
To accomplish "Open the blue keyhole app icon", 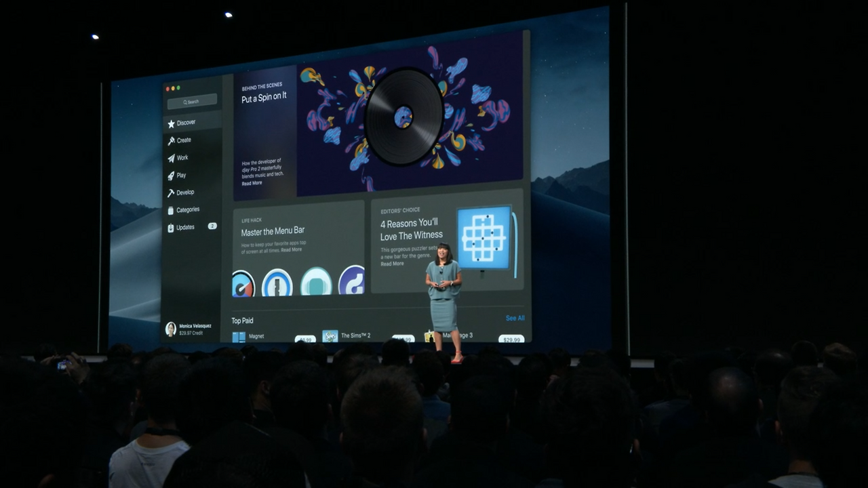I will (x=277, y=282).
